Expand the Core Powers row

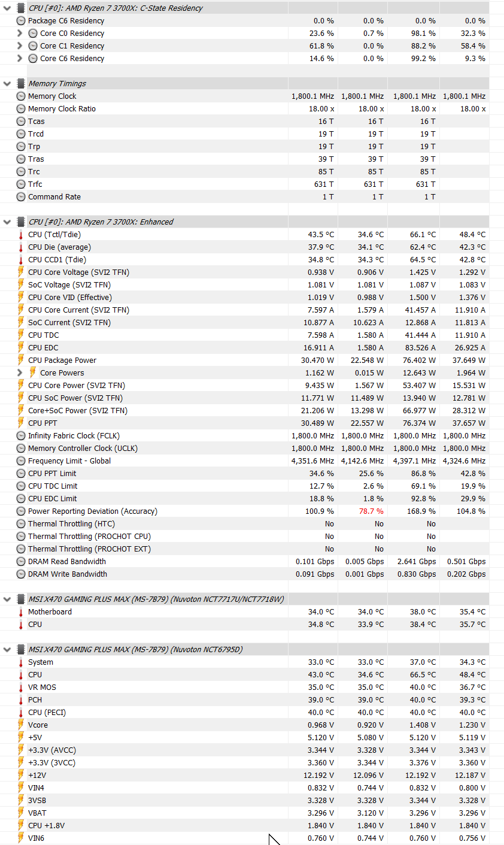20,373
